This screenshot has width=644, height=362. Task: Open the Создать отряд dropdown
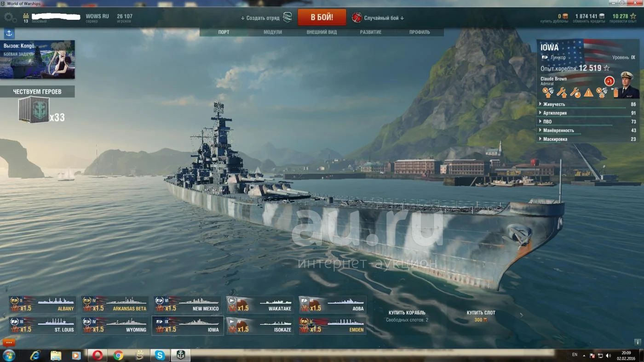[260, 18]
